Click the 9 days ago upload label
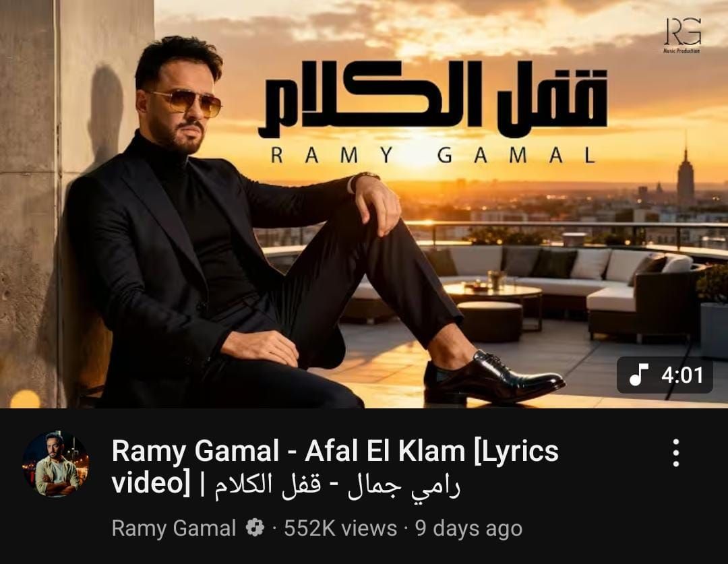 point(469,529)
